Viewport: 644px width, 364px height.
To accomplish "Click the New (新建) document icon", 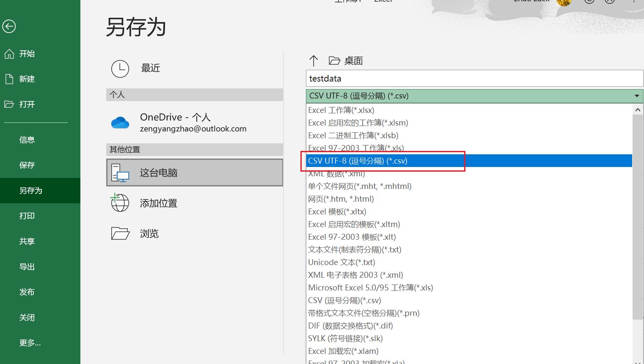I will point(9,79).
